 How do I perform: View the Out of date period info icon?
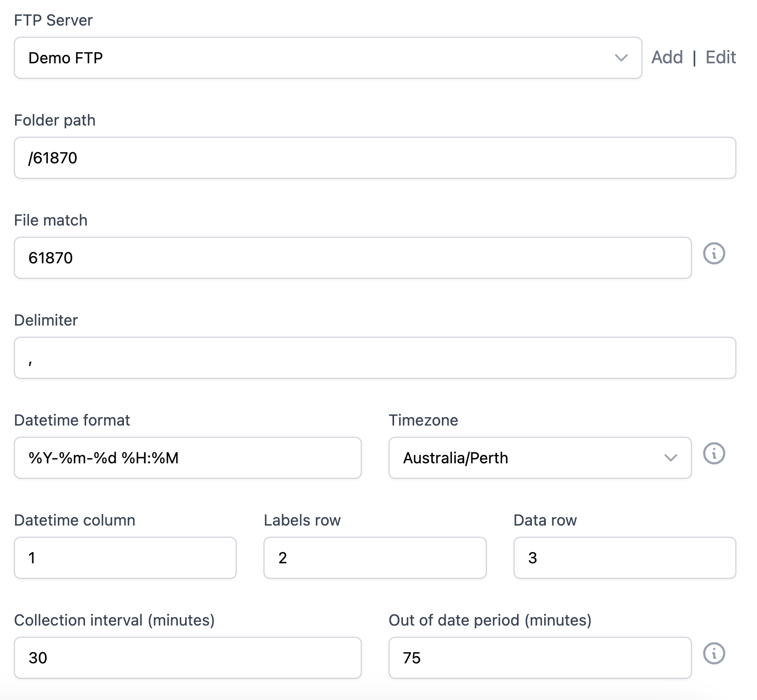[x=715, y=653]
